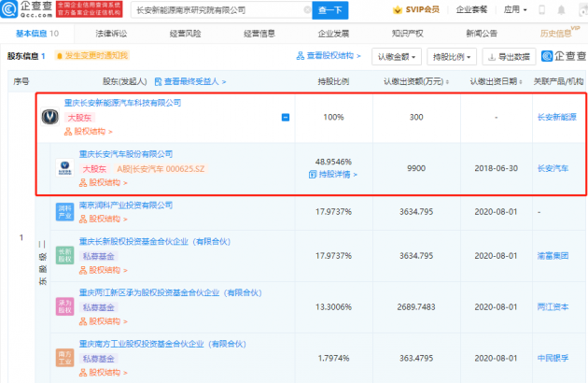The height and width of the screenshot is (383, 588).
Task: Open 股权结构 under 重庆长安新能源汽车科技
Action: click(x=89, y=132)
